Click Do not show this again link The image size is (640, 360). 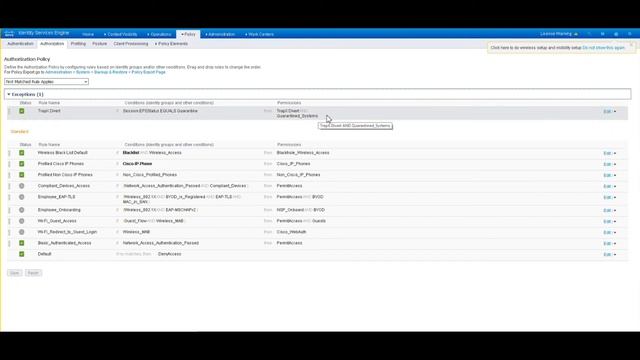(x=604, y=48)
